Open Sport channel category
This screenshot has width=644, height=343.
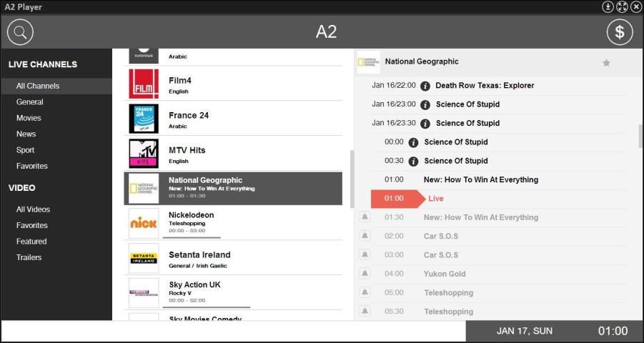tap(26, 150)
